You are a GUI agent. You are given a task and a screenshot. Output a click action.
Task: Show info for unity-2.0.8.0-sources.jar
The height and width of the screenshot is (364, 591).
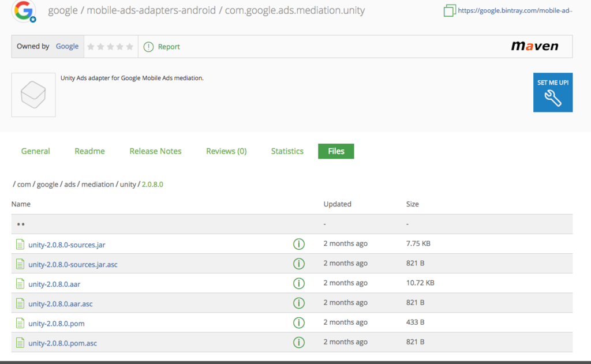coord(299,244)
